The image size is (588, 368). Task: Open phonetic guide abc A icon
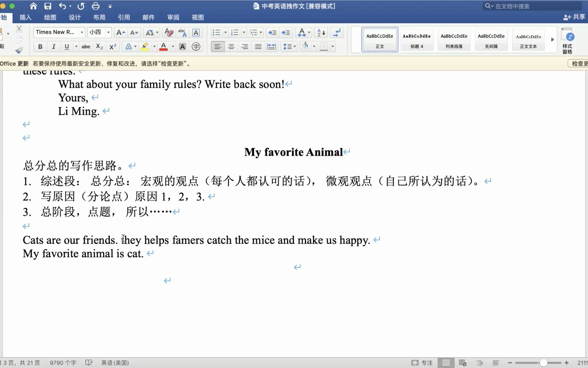pyautogui.click(x=182, y=32)
